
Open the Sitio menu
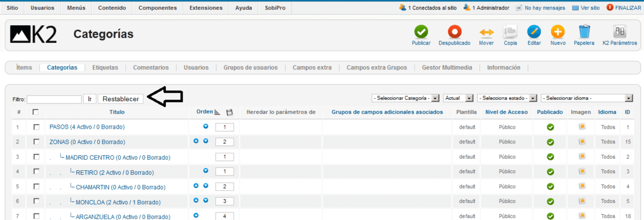point(13,8)
